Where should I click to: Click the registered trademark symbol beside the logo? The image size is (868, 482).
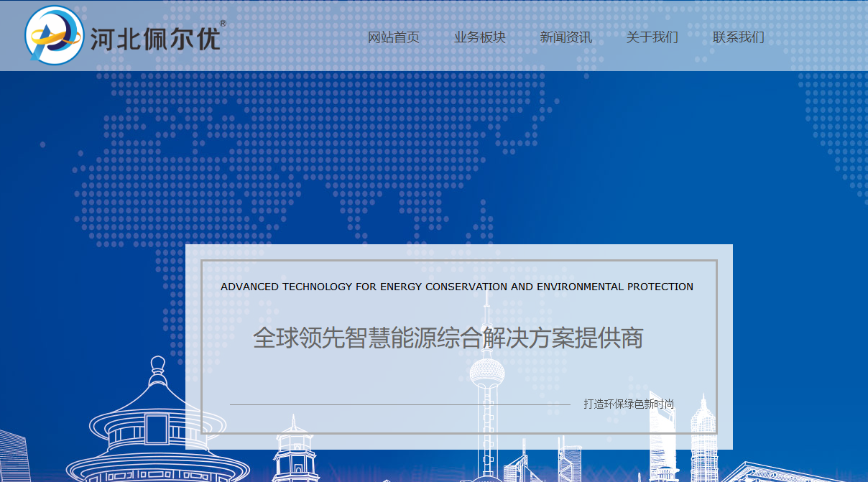(x=223, y=24)
